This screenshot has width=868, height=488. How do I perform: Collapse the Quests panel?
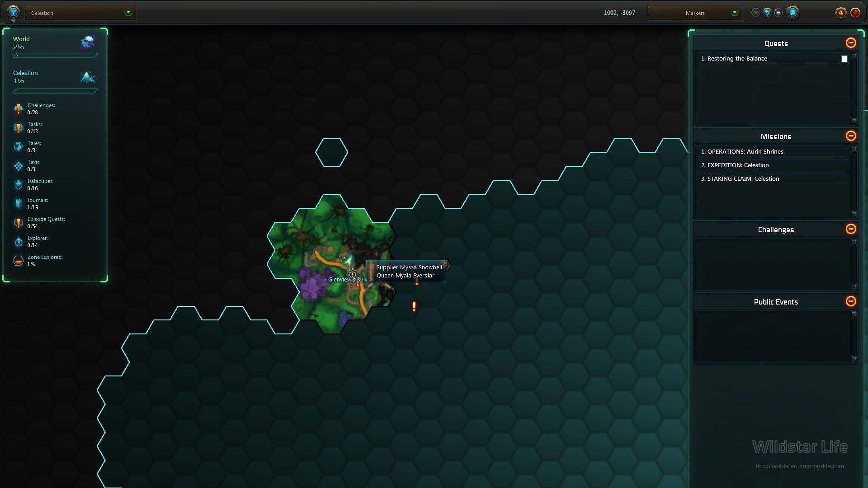coord(851,42)
